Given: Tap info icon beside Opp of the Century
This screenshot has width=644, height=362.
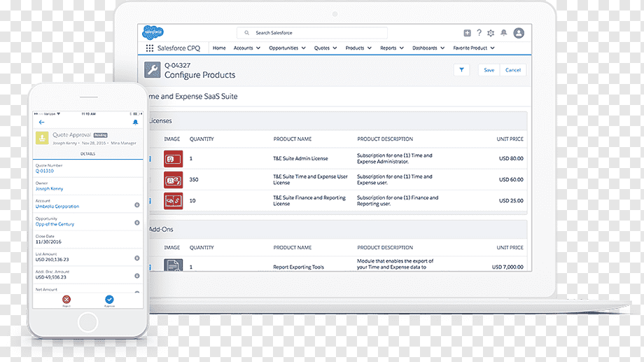Looking at the screenshot, I should pos(137,223).
